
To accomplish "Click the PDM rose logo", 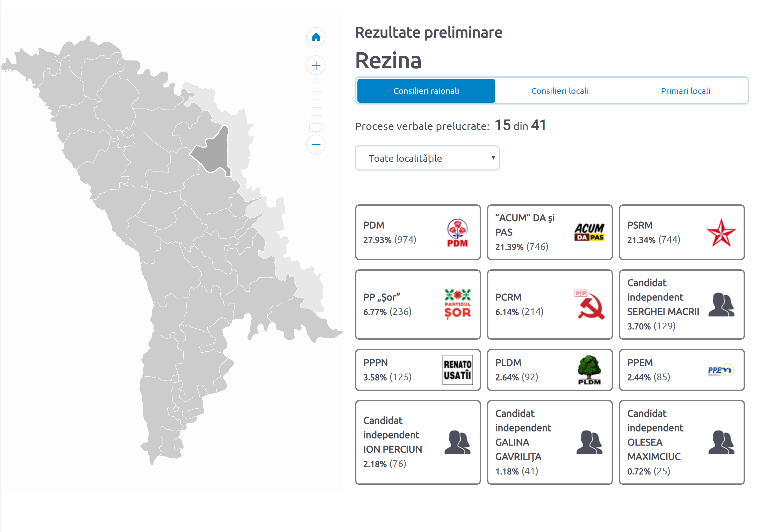I will tap(457, 233).
